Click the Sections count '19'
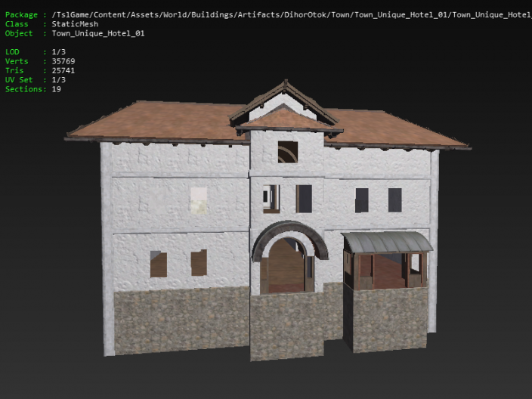The width and height of the screenshot is (532, 399). point(57,89)
